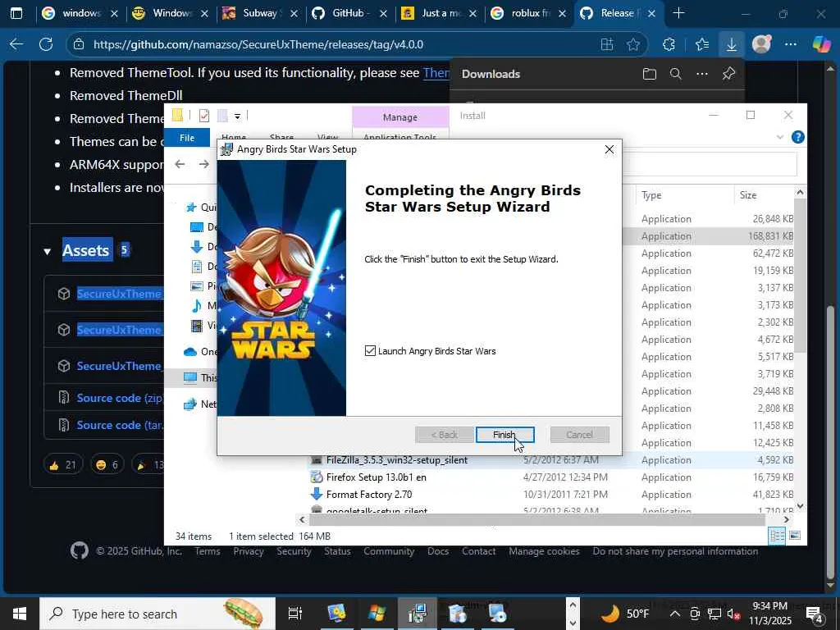This screenshot has width=840, height=630.
Task: Select FileZilla_3.5.3_win32-setup_silent file
Action: [396, 460]
